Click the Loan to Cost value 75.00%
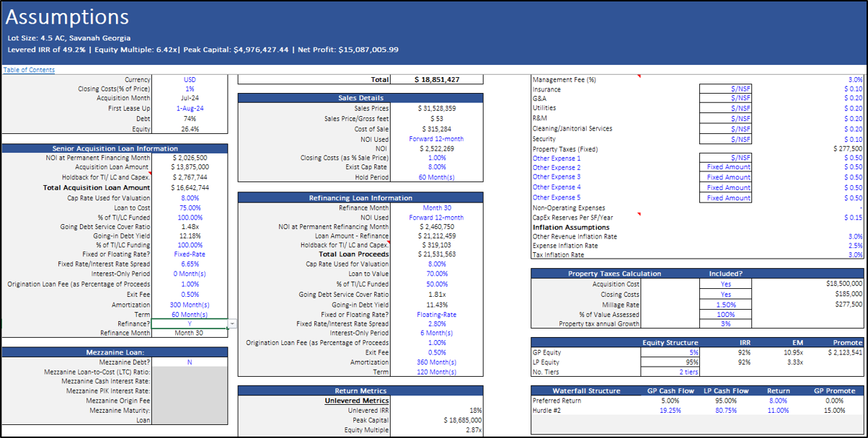The image size is (868, 438). pos(190,207)
